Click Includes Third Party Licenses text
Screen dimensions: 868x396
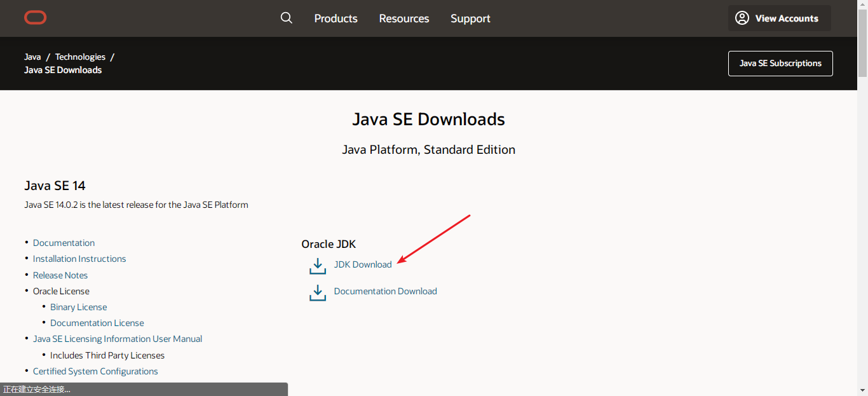click(107, 355)
